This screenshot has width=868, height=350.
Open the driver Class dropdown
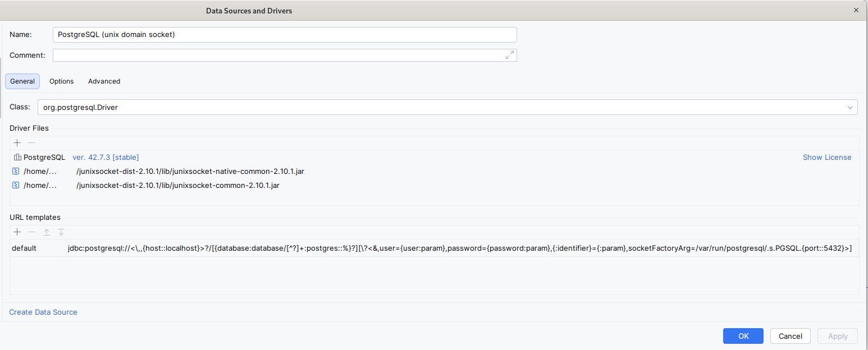point(851,107)
